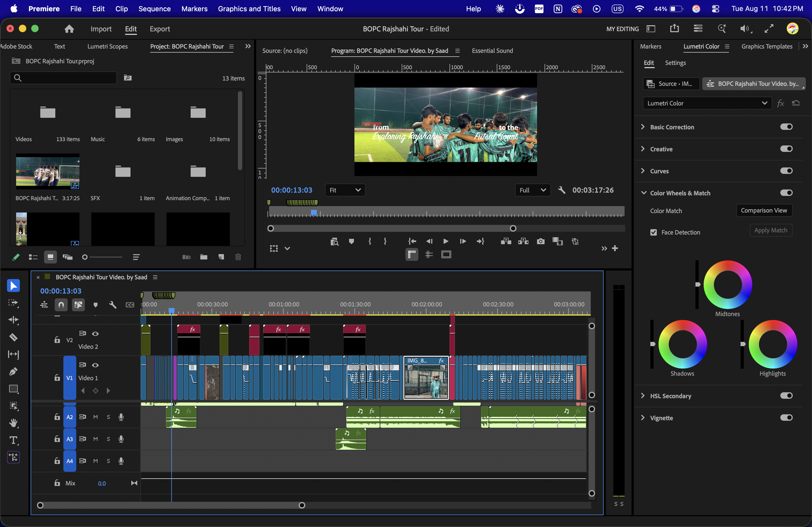Expand the Curves section

(643, 171)
